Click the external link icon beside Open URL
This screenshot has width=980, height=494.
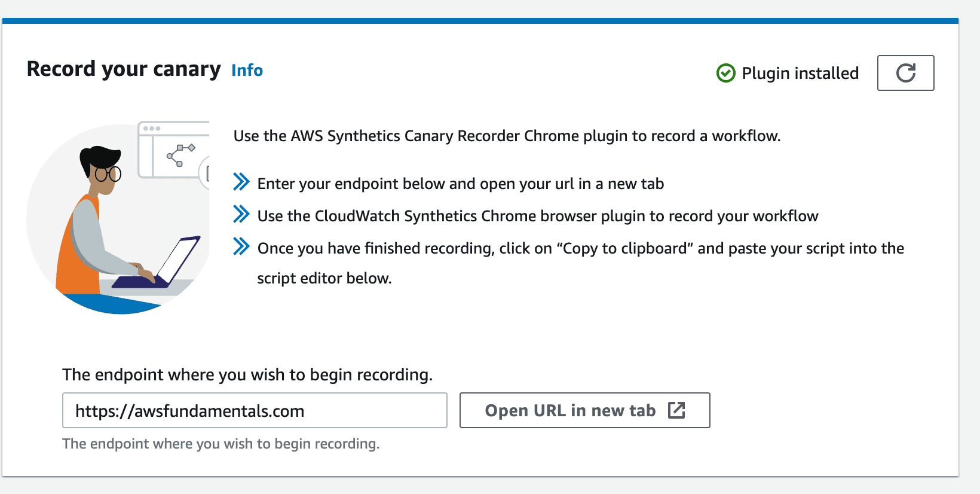tap(676, 410)
